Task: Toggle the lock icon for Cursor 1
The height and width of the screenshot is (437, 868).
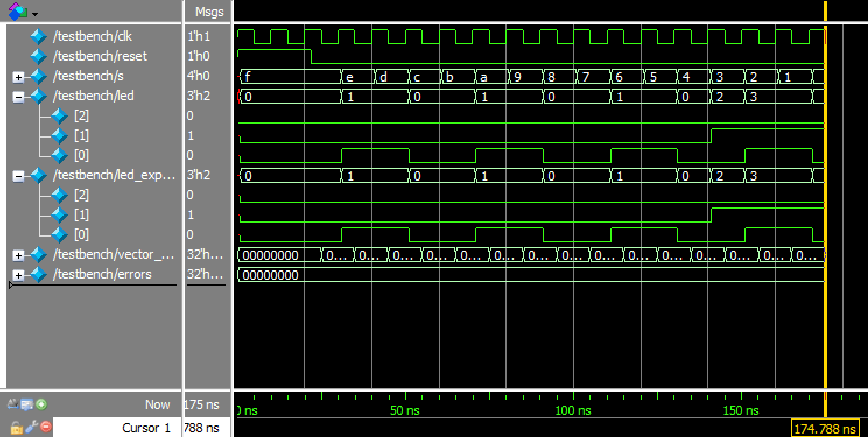Action: pyautogui.click(x=16, y=427)
